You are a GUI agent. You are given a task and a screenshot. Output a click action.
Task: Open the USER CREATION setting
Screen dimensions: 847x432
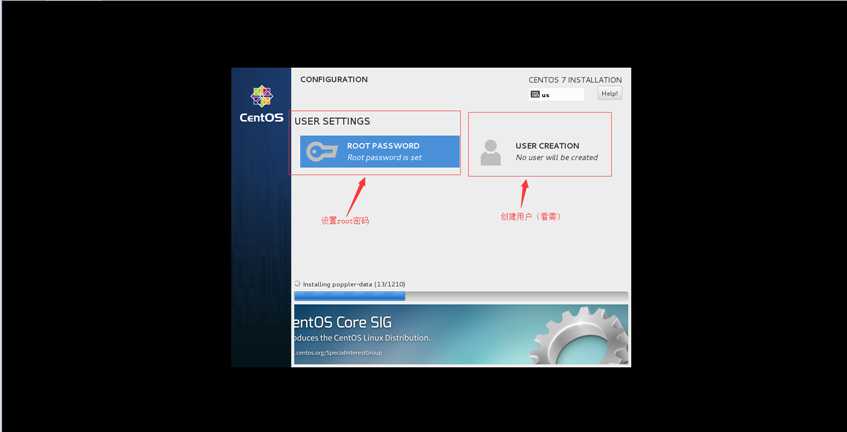540,152
